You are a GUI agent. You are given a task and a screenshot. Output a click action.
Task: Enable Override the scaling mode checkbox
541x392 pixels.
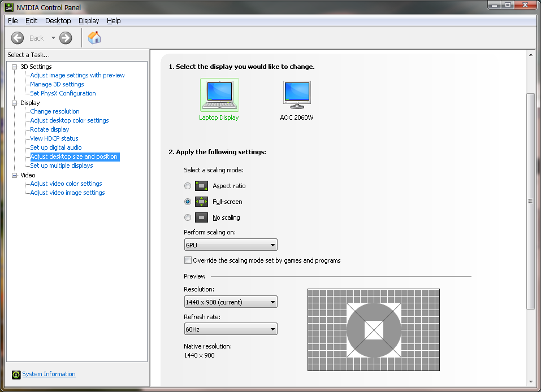coord(188,260)
